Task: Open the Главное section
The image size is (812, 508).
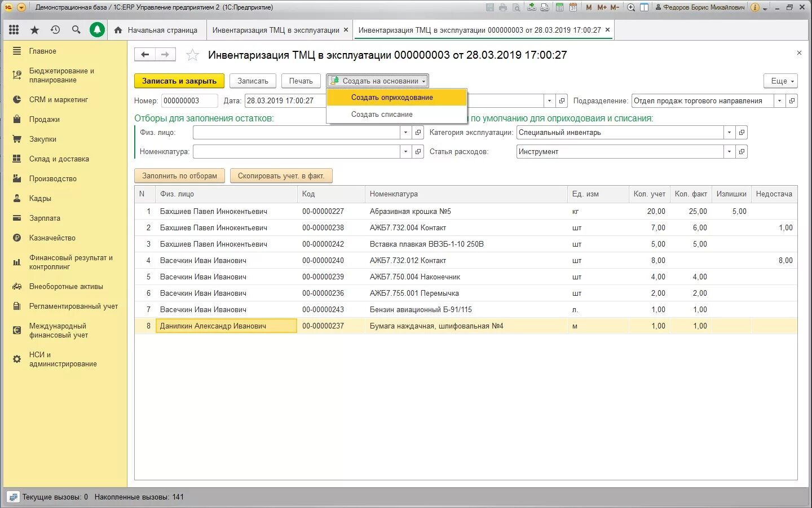Action: click(42, 51)
